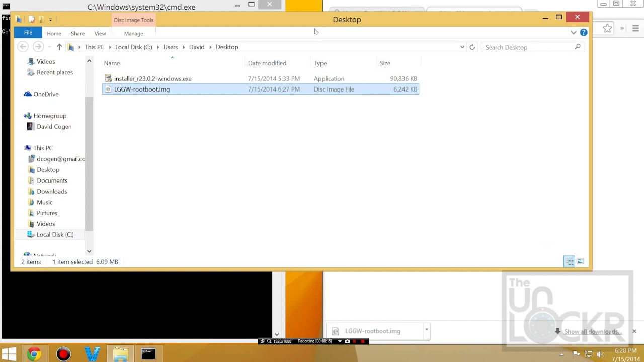Image resolution: width=644 pixels, height=362 pixels.
Task: Switch to Details view via status bar icon
Action: 569,262
